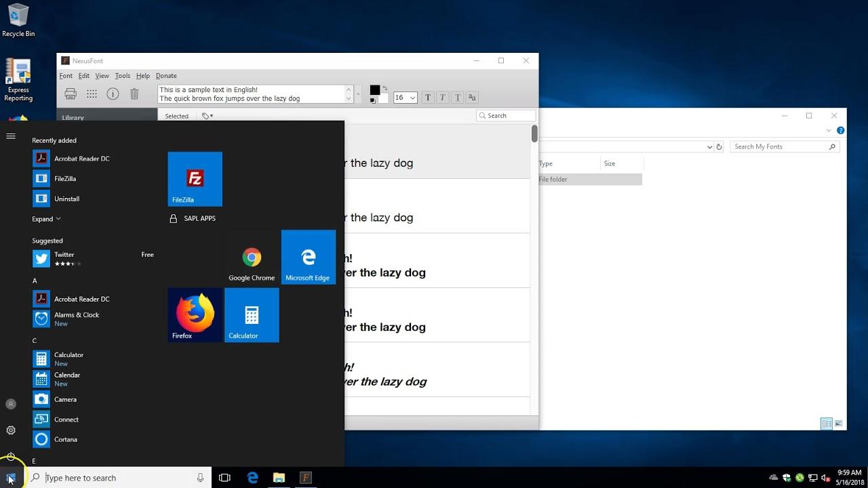Open Cortana in the apps list

94,439
